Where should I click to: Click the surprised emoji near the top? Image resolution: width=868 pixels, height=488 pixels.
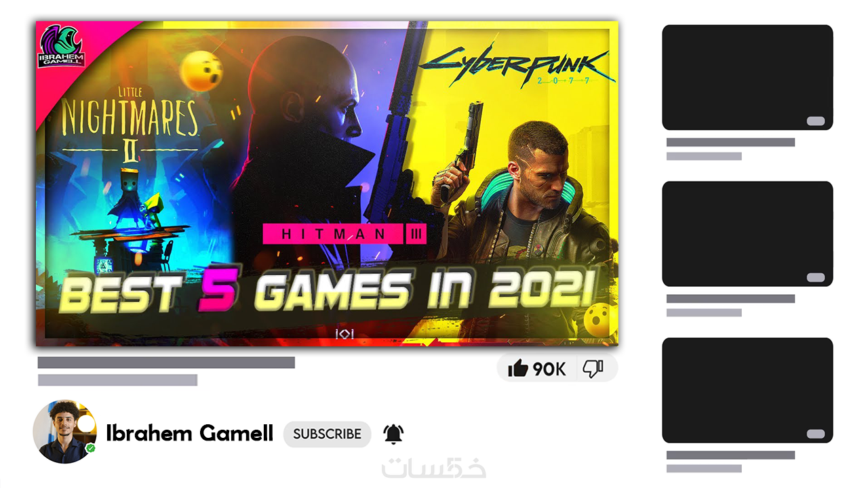click(x=202, y=71)
